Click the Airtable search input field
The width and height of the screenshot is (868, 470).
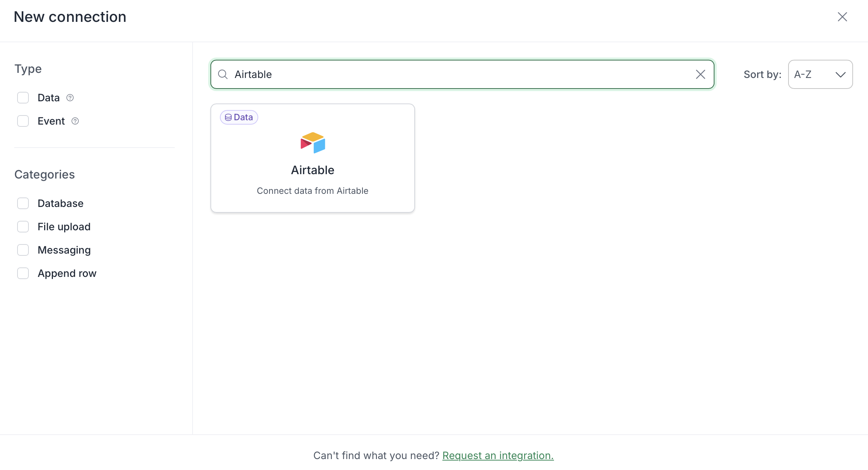pos(460,74)
